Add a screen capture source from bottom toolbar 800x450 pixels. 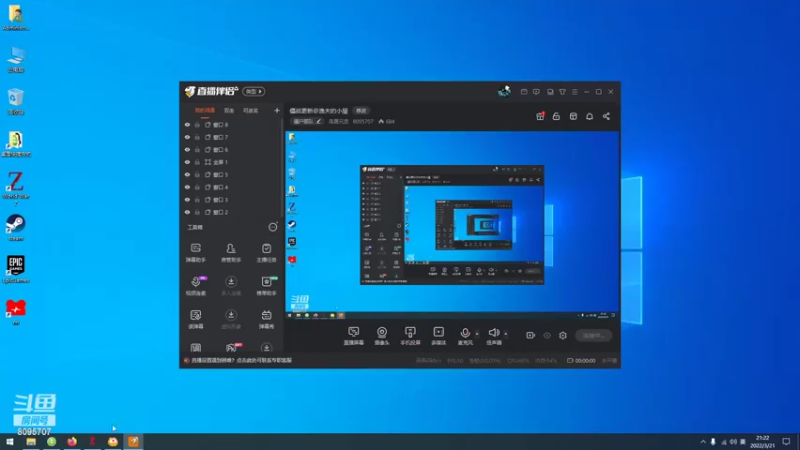[354, 336]
